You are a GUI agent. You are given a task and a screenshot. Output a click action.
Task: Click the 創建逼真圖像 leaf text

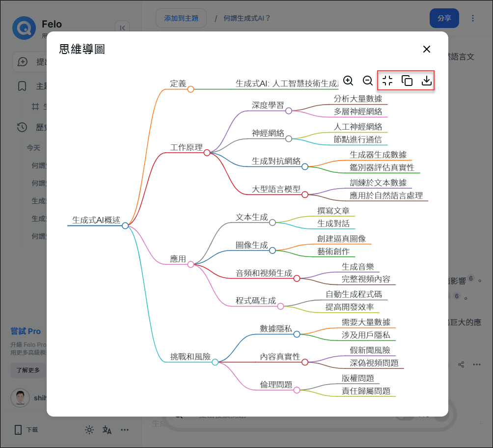point(341,238)
